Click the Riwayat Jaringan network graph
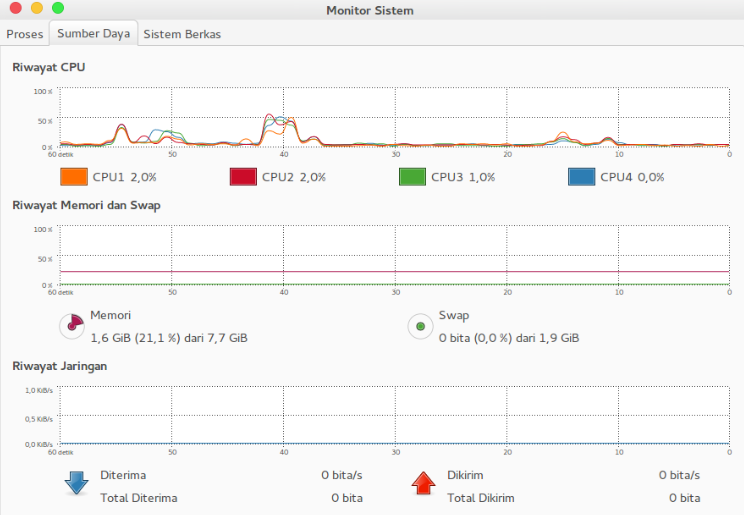The width and height of the screenshot is (744, 515). (395, 416)
